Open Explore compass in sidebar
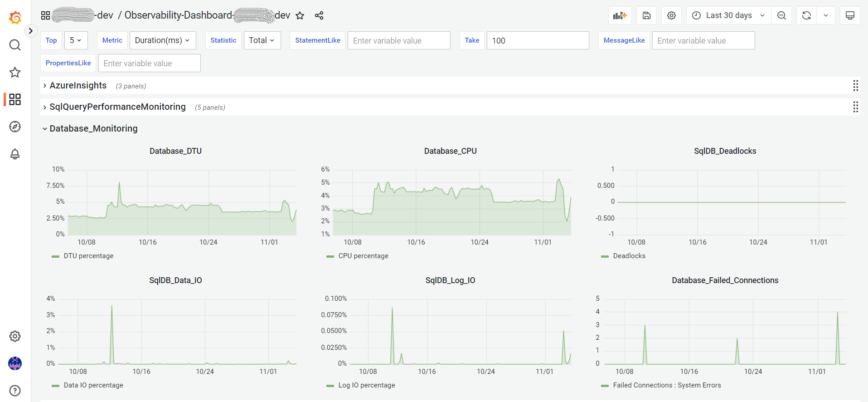The image size is (868, 402). 15,127
